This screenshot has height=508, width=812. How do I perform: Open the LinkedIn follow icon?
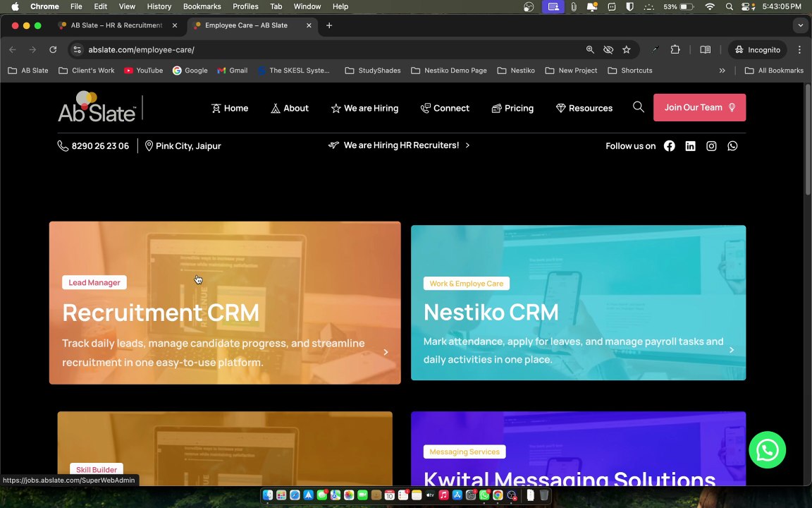tap(690, 146)
